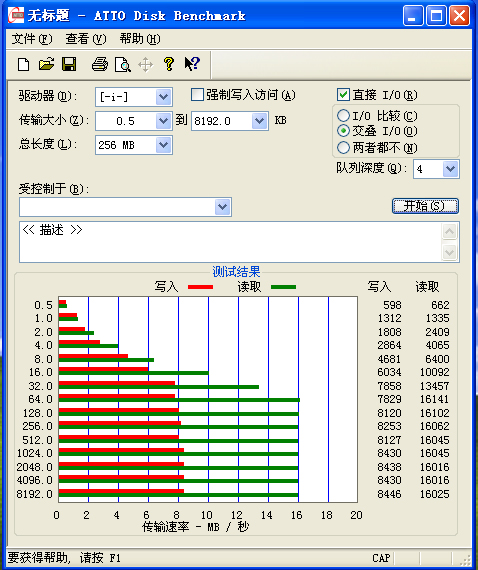Open a saved benchmark file icon

47,64
